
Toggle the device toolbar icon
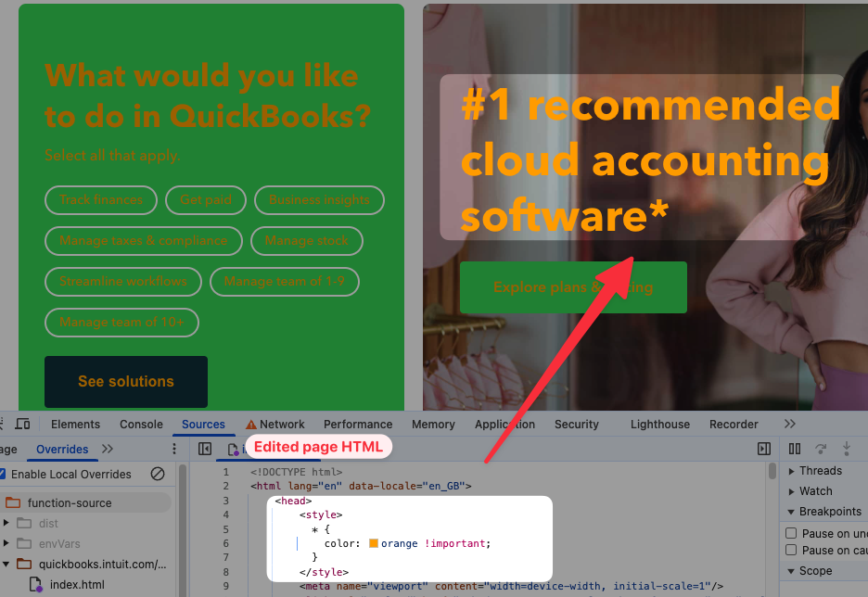tap(22, 425)
